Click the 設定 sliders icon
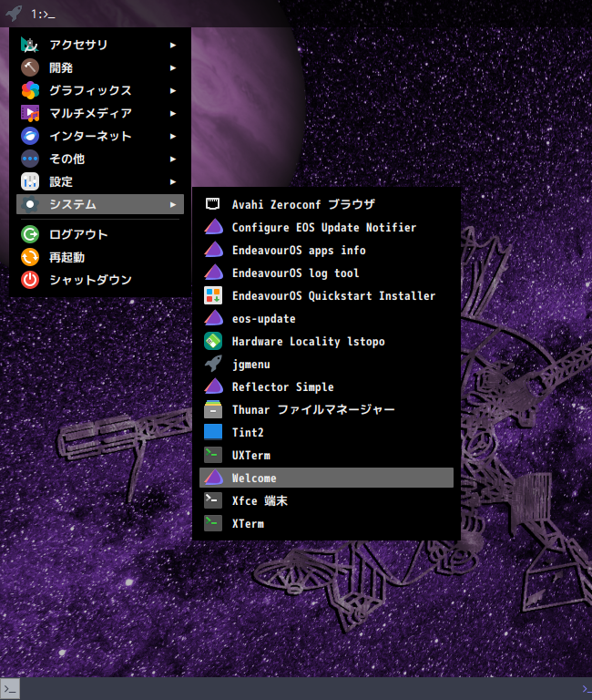The width and height of the screenshot is (592, 700). (30, 181)
